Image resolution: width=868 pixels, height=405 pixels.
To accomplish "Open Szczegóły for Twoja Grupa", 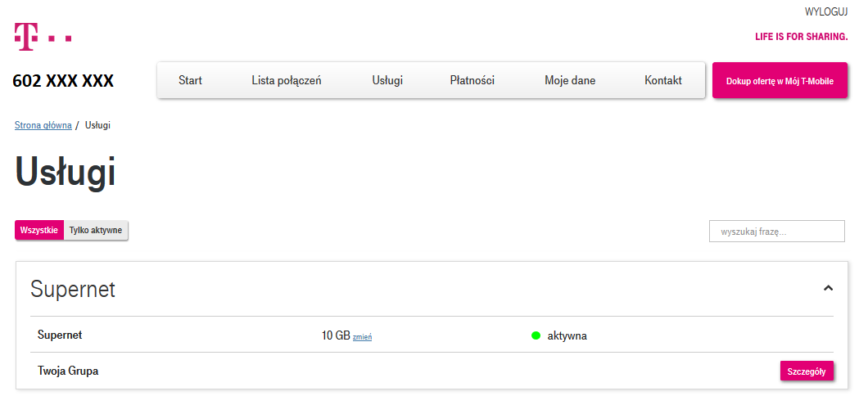I will pos(807,371).
